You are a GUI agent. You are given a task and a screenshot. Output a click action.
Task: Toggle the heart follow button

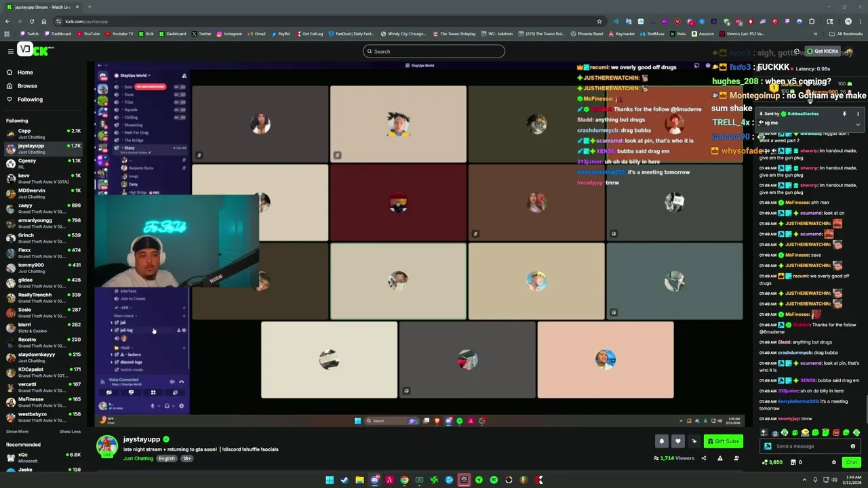pos(677,441)
